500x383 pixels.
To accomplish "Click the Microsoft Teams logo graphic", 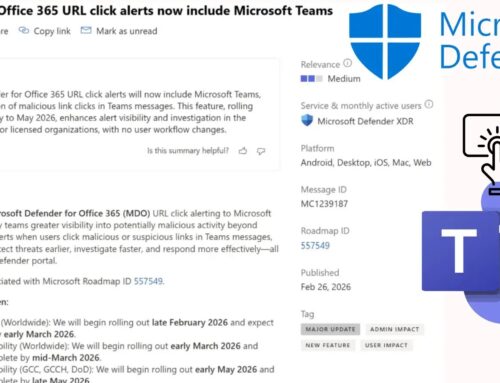I will click(461, 253).
